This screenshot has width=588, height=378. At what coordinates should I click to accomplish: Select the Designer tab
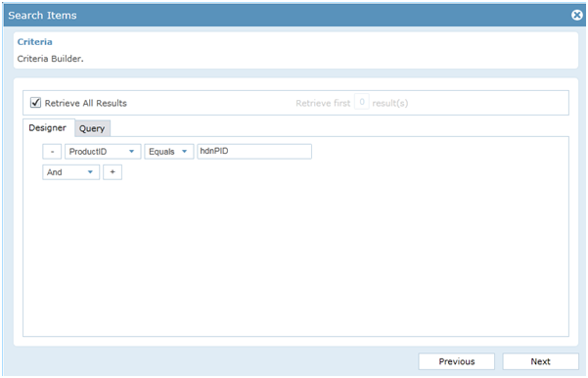48,128
